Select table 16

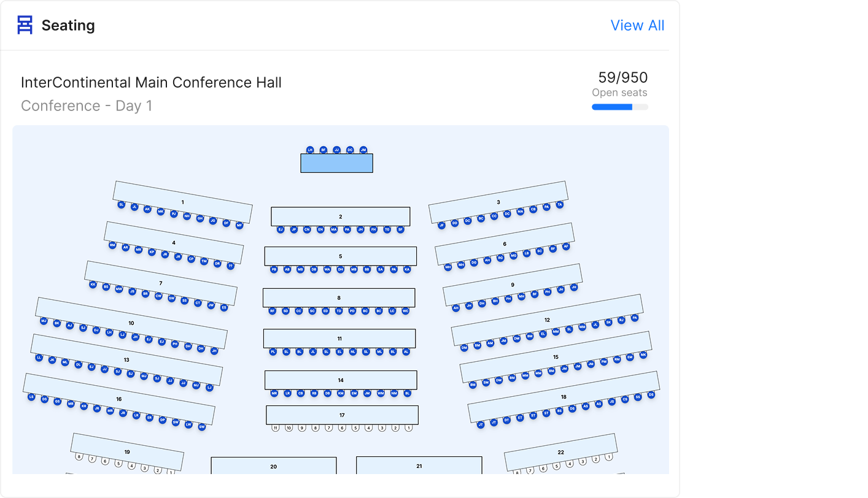119,399
